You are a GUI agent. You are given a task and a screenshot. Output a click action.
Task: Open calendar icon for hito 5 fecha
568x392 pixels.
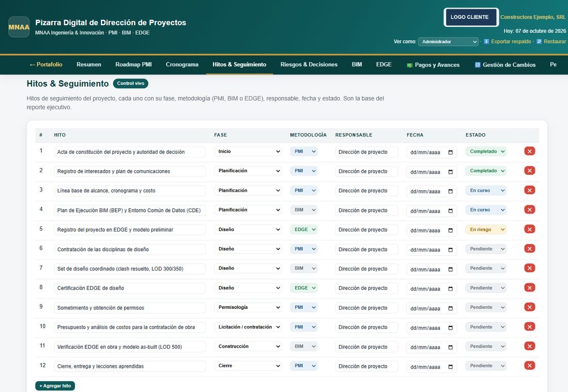(x=450, y=231)
